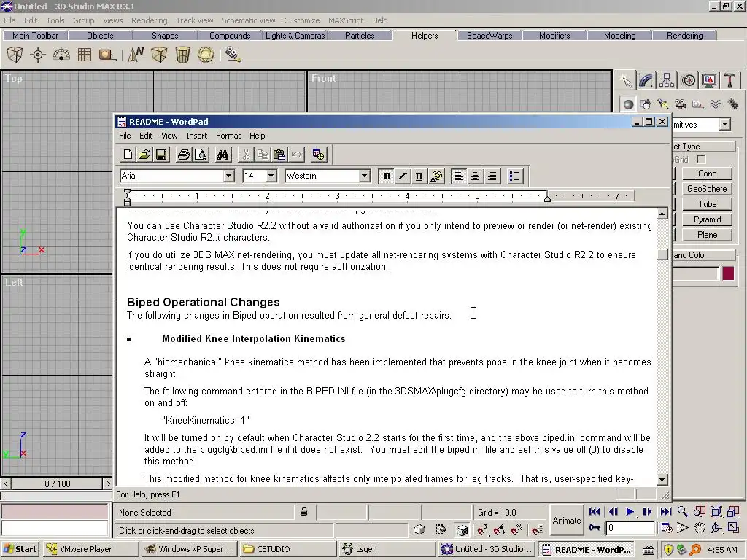Switch to CSTUDIO folder in taskbar
747x560 pixels.
[x=287, y=549]
